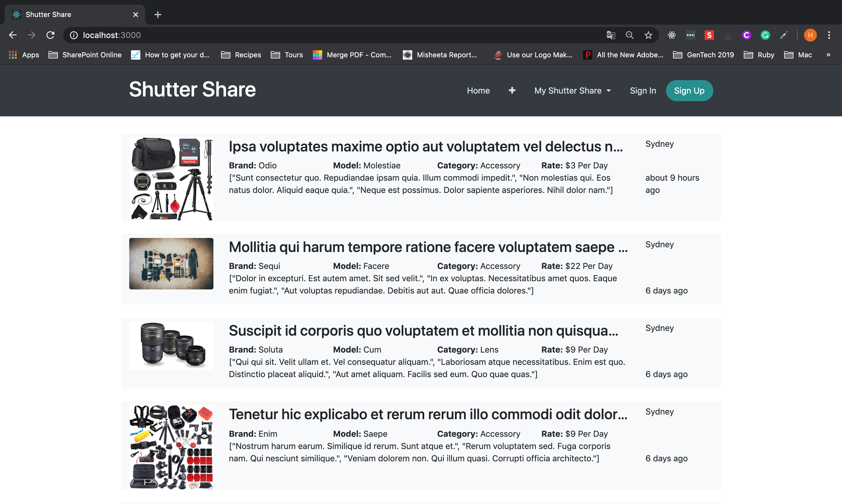Click the Sign Up button
The image size is (842, 504).
click(x=689, y=91)
